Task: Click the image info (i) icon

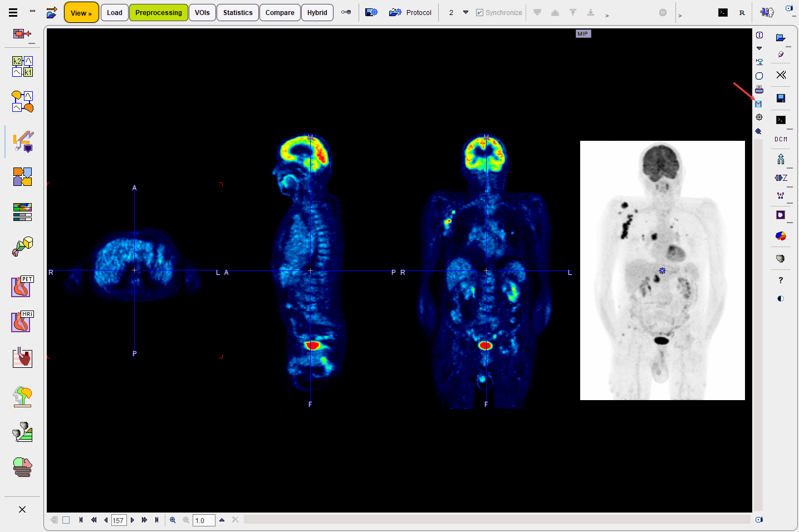Action: tap(759, 35)
